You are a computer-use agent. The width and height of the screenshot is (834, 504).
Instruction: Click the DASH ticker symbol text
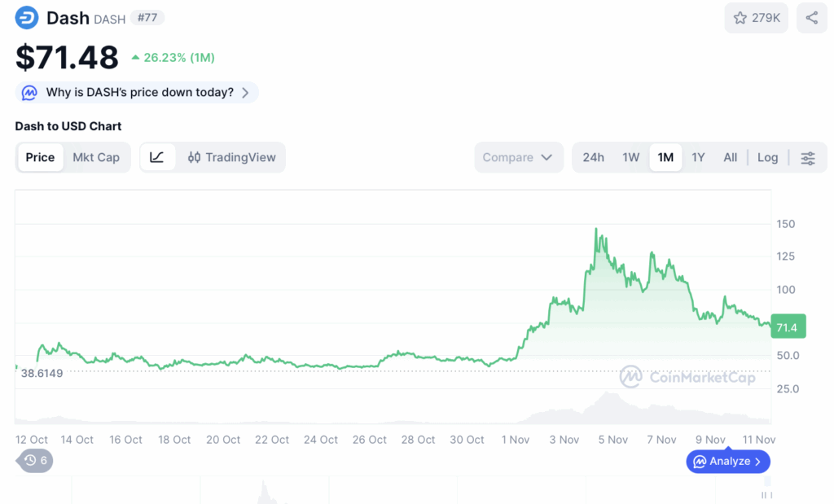(110, 20)
